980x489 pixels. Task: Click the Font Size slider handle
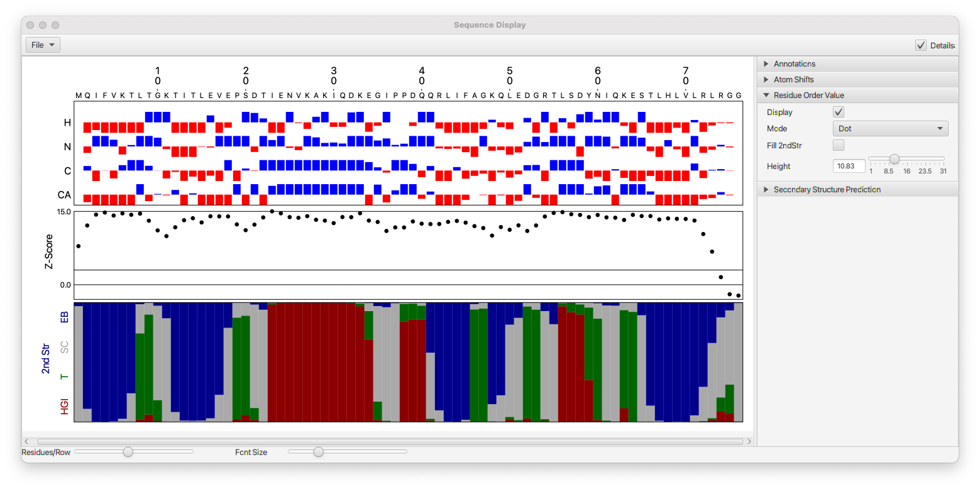319,452
